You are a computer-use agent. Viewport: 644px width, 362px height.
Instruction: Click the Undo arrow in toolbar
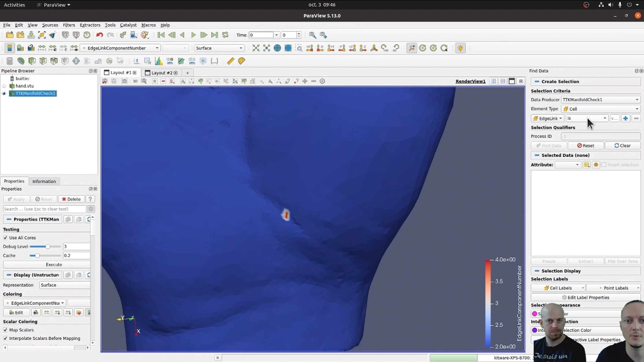tap(100, 35)
